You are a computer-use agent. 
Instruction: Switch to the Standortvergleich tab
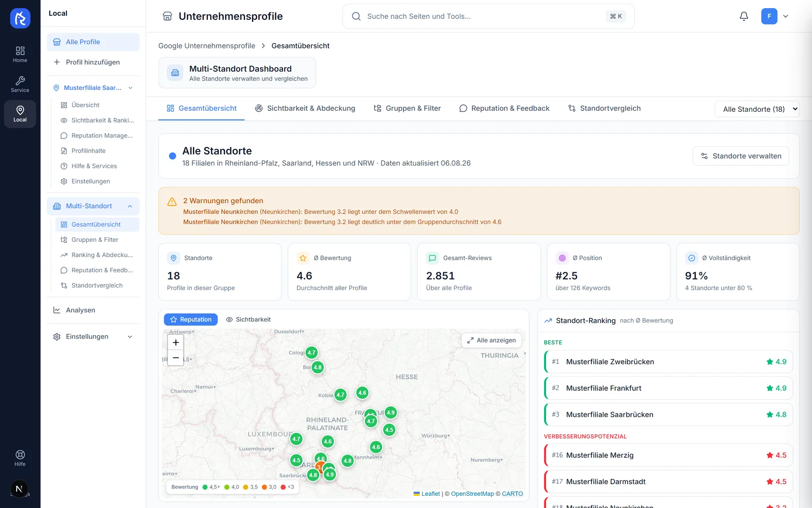[604, 108]
